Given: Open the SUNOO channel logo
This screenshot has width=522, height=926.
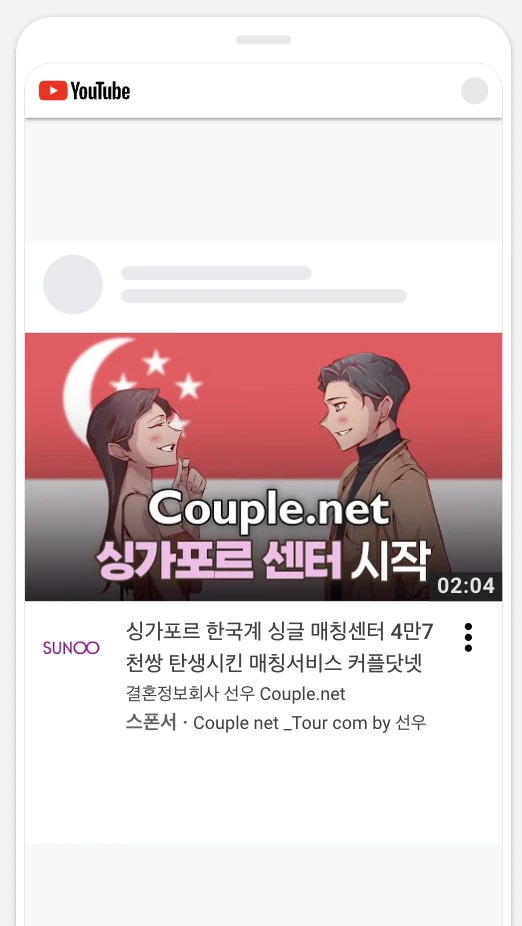Looking at the screenshot, I should pos(71,648).
